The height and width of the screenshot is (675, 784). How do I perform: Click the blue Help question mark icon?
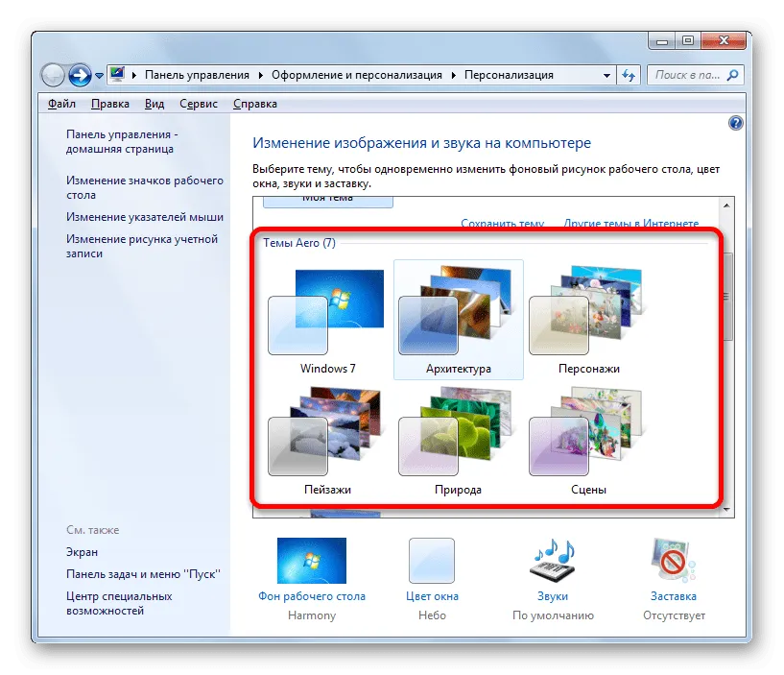pyautogui.click(x=735, y=123)
